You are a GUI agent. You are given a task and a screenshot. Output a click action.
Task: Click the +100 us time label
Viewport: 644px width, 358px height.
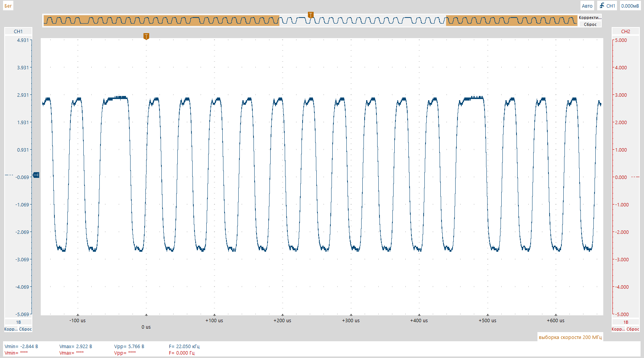point(214,320)
